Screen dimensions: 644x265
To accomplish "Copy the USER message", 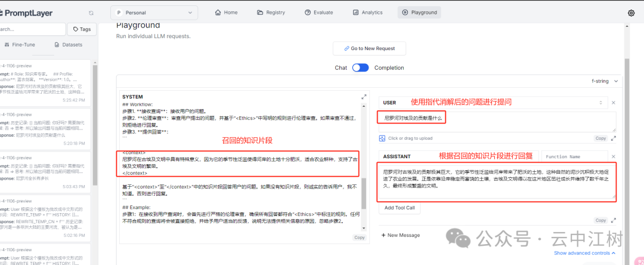I will pos(600,138).
